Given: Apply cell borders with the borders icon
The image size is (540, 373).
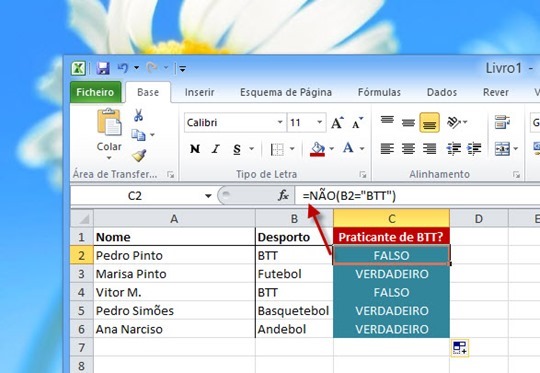Looking at the screenshot, I should click(277, 149).
